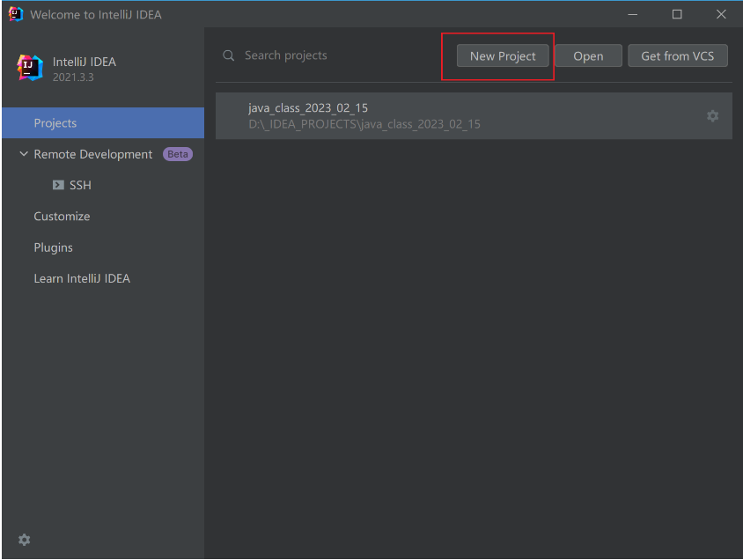
Task: Collapse the Remote Development chevron
Action: coord(23,154)
